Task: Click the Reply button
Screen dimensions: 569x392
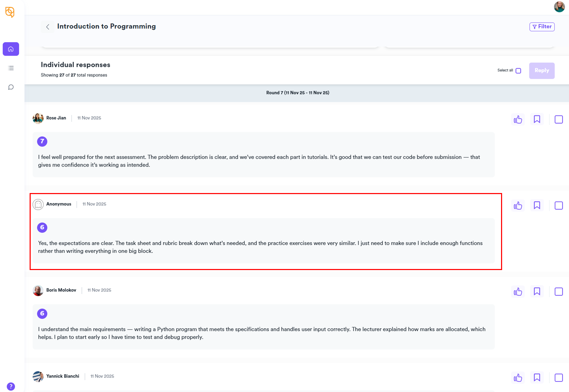Action: tap(541, 71)
